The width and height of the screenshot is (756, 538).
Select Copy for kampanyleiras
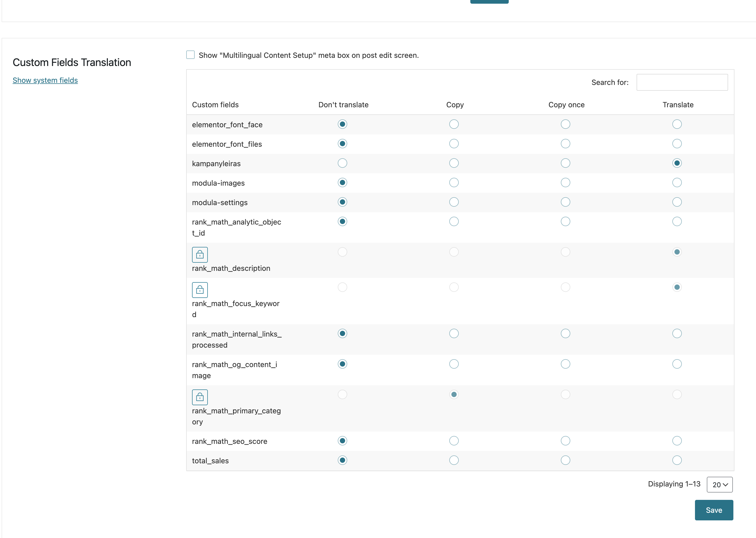tap(454, 163)
